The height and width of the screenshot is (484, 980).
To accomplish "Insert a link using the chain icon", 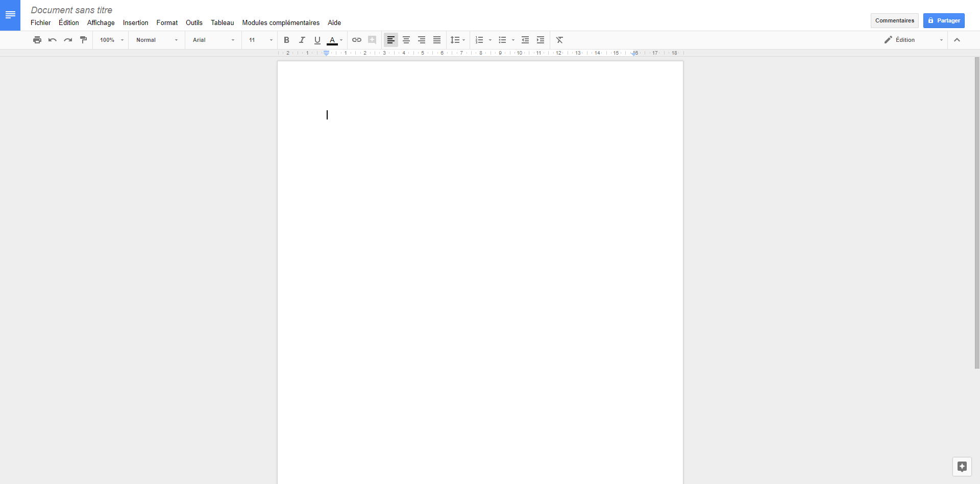I will point(357,40).
